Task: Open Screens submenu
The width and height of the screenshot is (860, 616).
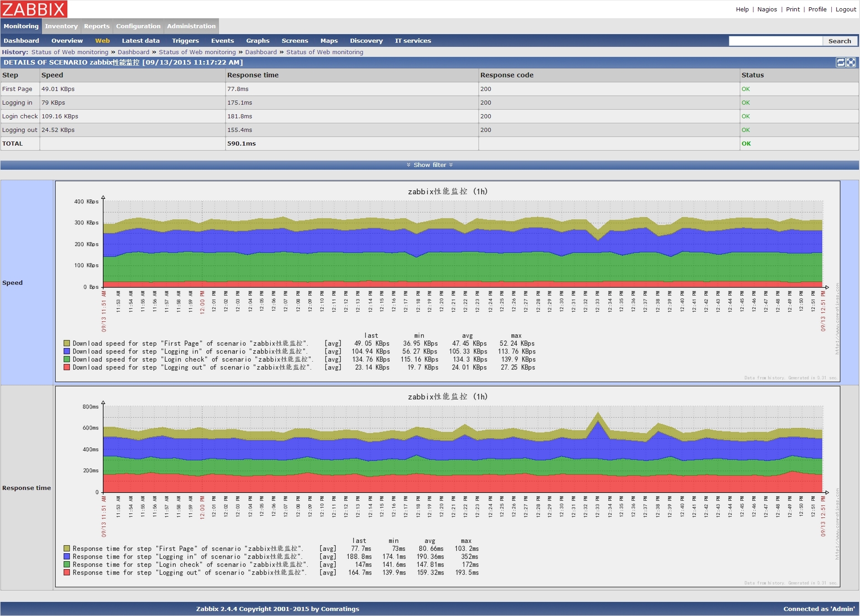Action: [x=295, y=40]
